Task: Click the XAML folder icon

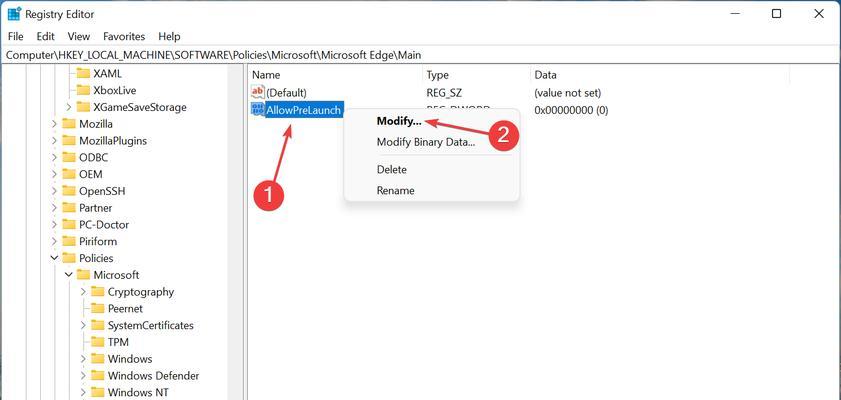Action: 83,73
